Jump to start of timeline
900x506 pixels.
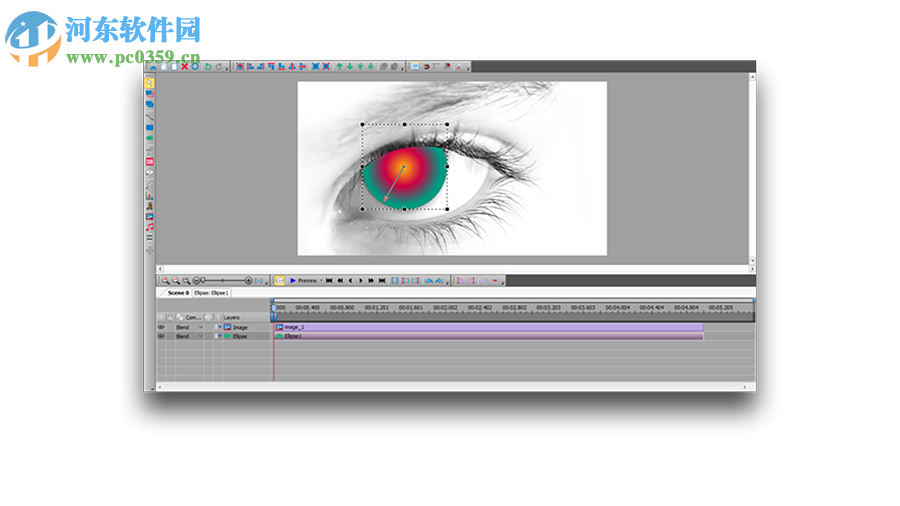coord(329,281)
